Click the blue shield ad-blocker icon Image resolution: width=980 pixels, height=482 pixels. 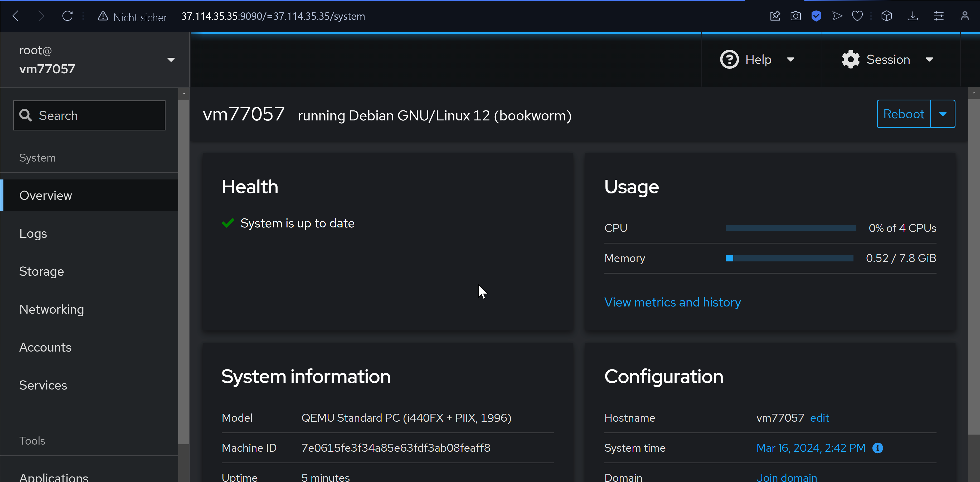click(816, 16)
